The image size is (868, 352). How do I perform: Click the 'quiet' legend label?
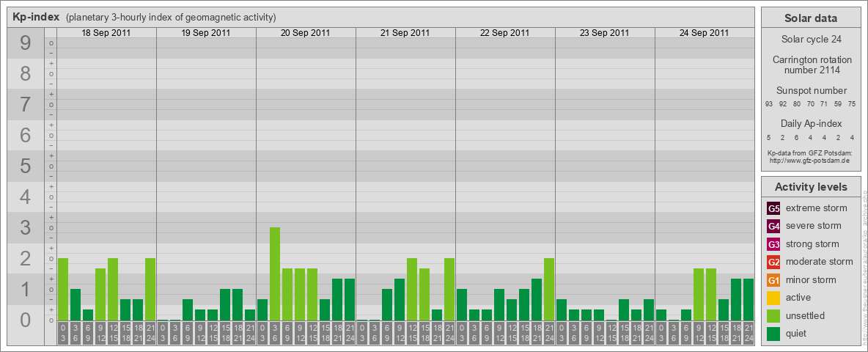tap(796, 334)
